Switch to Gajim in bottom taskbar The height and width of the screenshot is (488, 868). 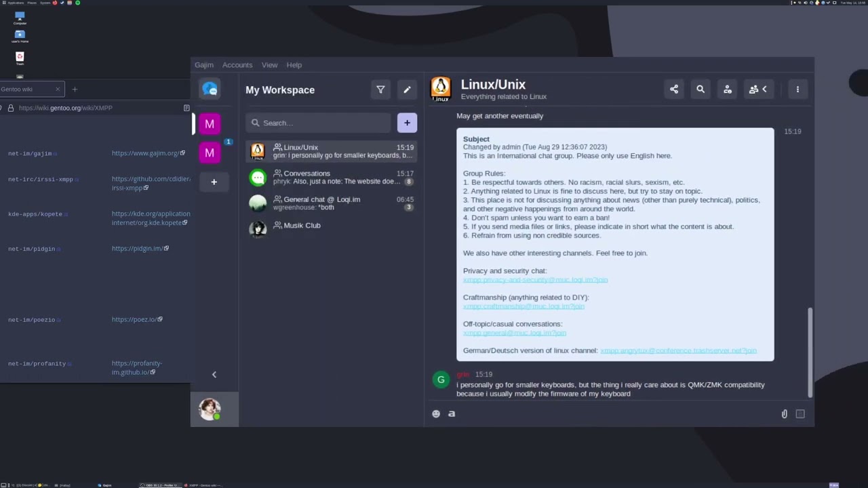point(104,485)
